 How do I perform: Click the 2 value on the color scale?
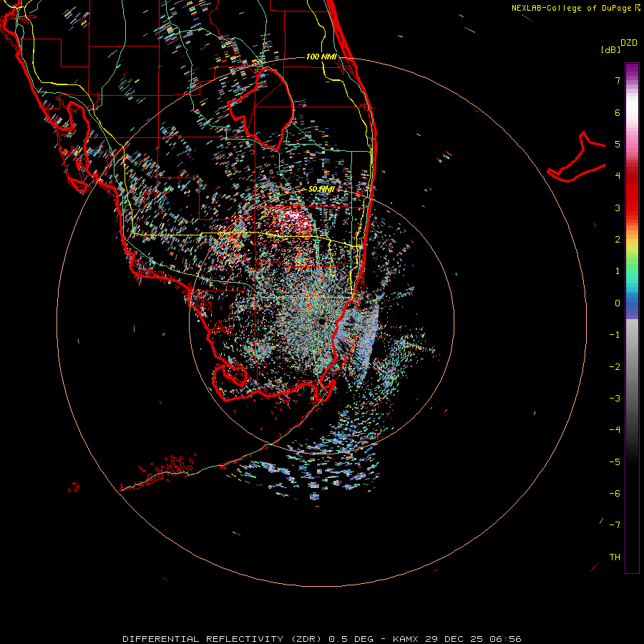[618, 240]
